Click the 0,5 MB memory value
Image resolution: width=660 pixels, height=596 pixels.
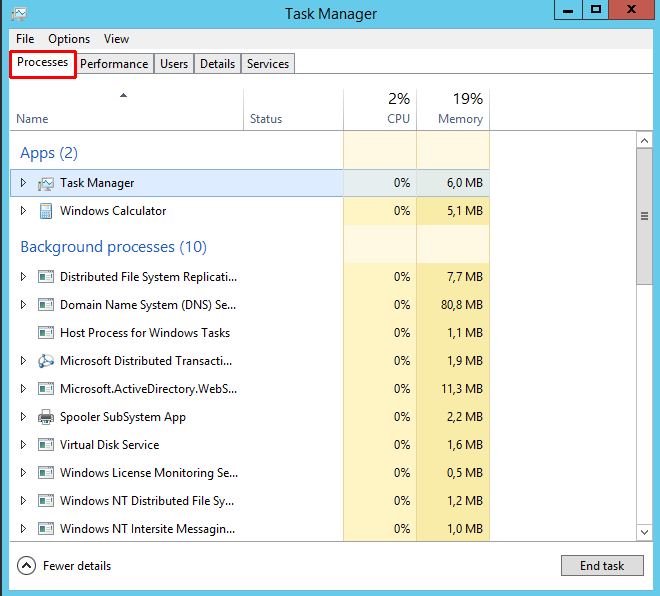point(465,473)
